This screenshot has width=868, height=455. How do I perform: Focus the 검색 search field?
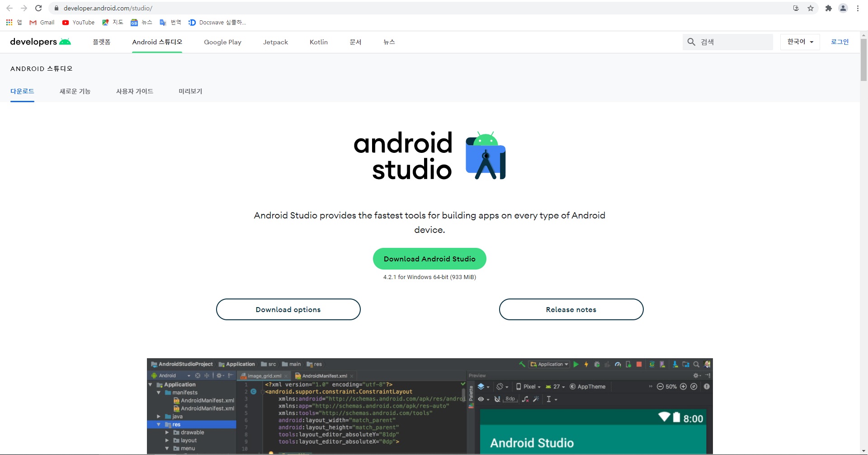pos(728,42)
